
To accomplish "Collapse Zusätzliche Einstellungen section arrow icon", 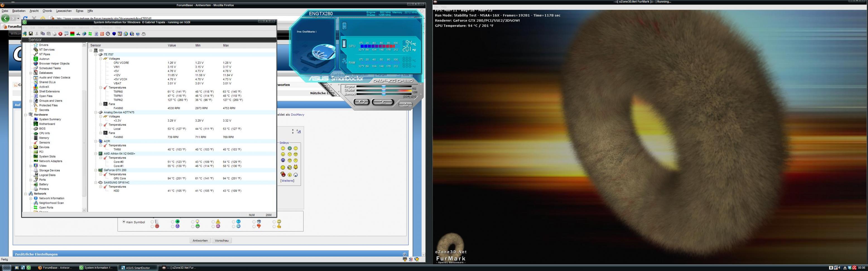I will click(x=404, y=254).
